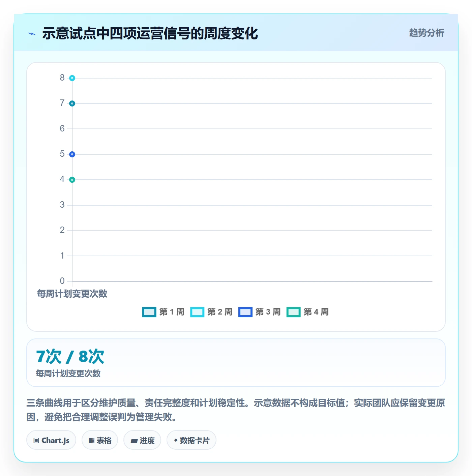Screen dimensions: 472x476
Task: Select the 进度 tag chip
Action: 142,440
